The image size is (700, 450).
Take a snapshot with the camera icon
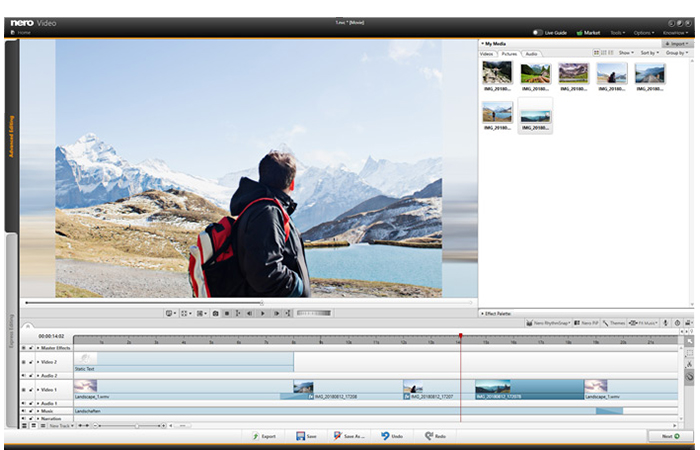[x=215, y=313]
